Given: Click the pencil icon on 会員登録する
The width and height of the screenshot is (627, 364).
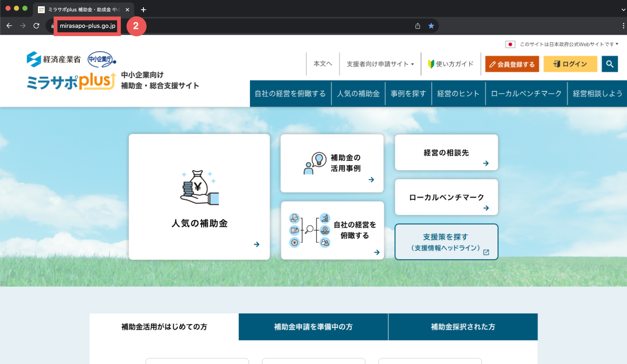Looking at the screenshot, I should tap(492, 64).
